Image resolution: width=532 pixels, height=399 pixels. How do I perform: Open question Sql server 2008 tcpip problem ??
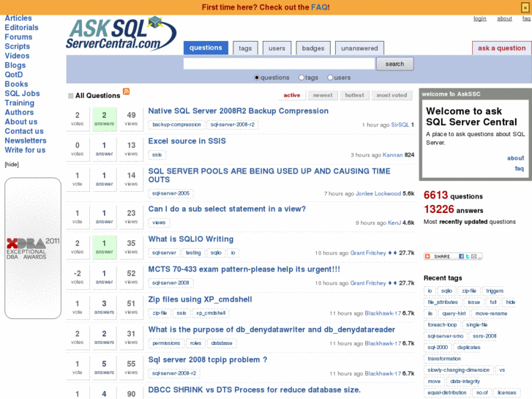point(208,360)
